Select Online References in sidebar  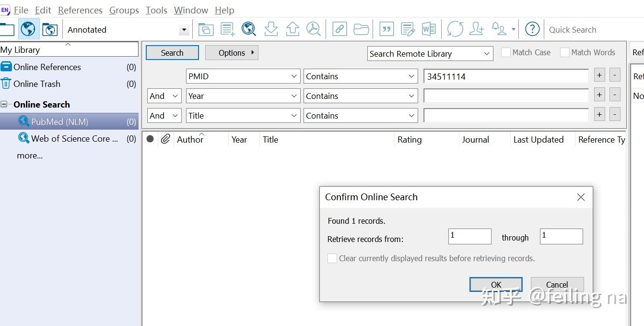(69, 67)
